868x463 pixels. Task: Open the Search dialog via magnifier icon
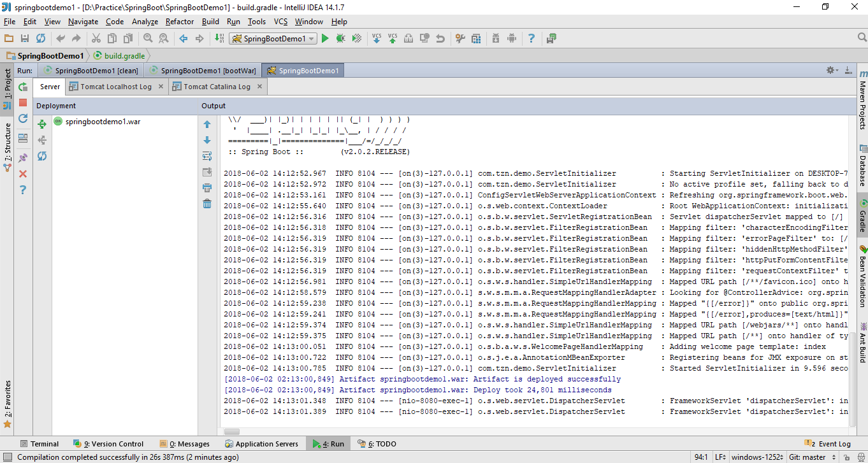tap(147, 38)
